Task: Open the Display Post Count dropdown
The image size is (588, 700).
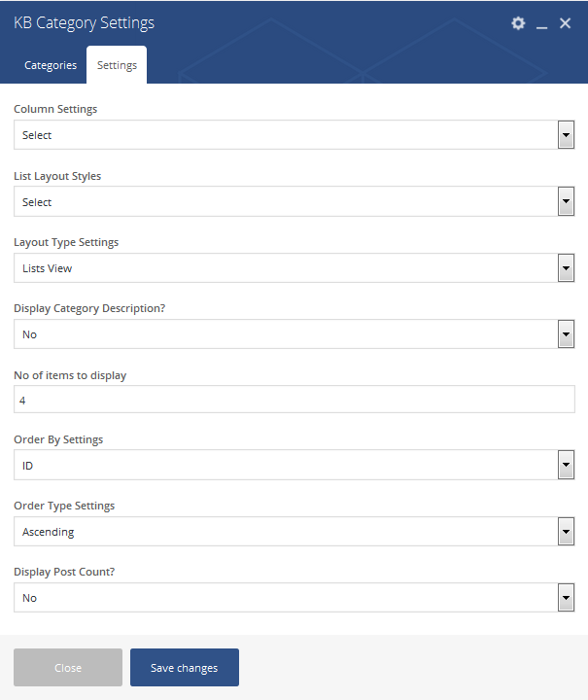Action: tap(294, 597)
